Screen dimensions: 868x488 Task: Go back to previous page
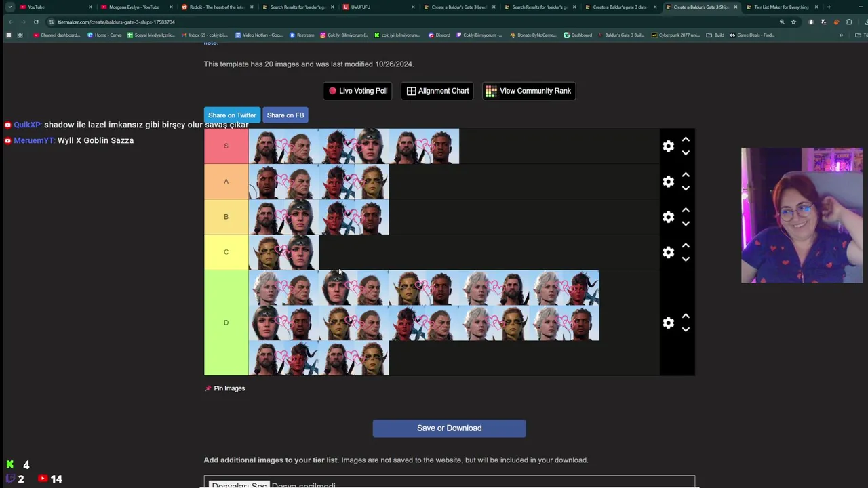tap(10, 22)
